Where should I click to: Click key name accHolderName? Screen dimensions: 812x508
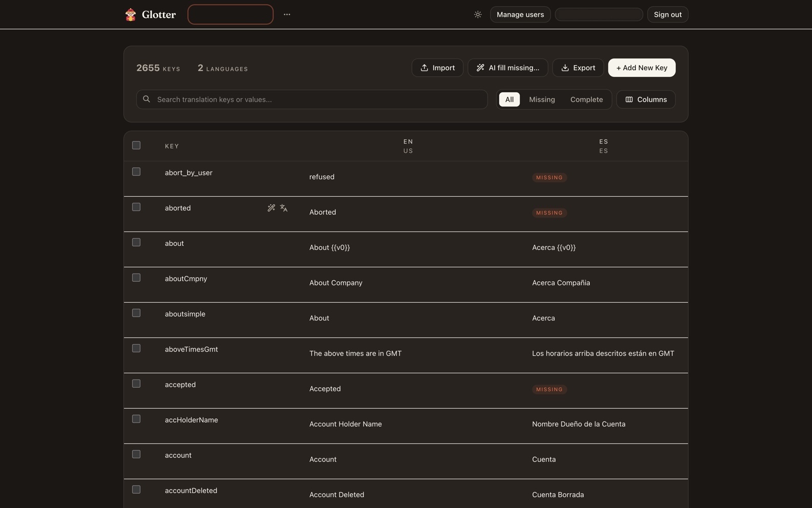point(191,420)
